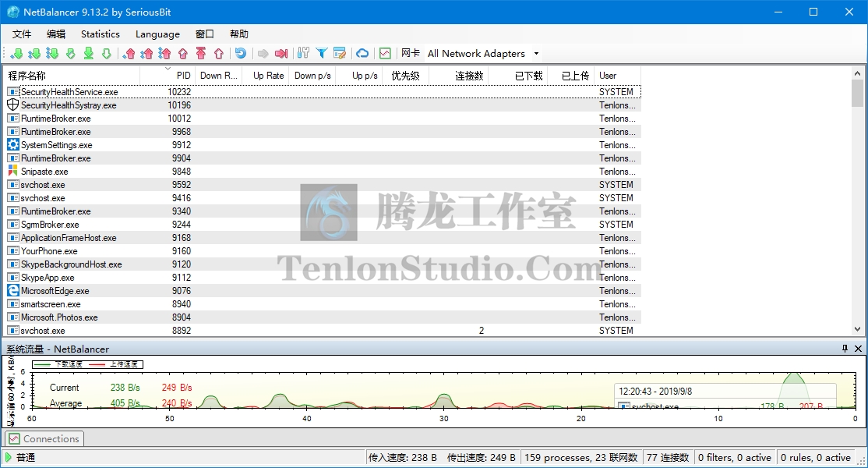The width and height of the screenshot is (868, 468).
Task: Open the All Network Adapters dropdown
Action: [483, 54]
